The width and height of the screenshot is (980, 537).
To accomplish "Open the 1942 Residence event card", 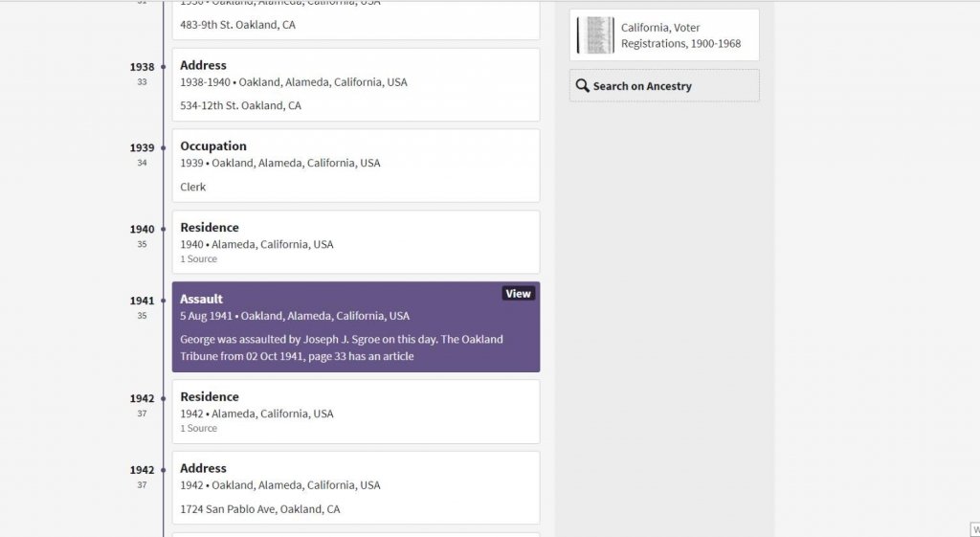I will [355, 412].
